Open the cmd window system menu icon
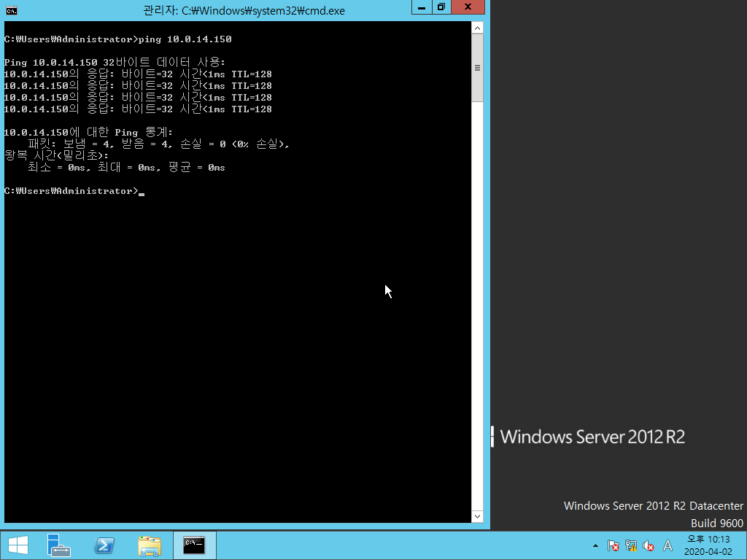747x560 pixels. click(12, 10)
